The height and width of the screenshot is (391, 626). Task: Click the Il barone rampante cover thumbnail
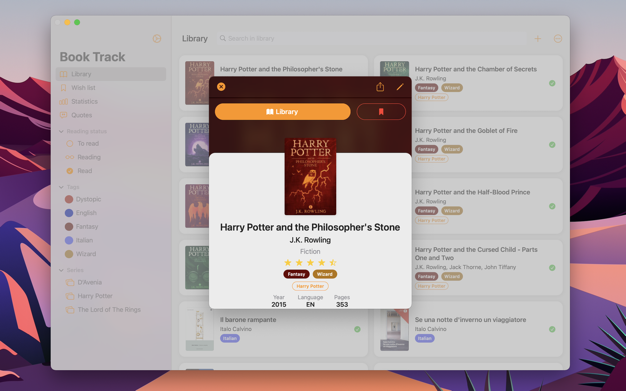[200, 329]
